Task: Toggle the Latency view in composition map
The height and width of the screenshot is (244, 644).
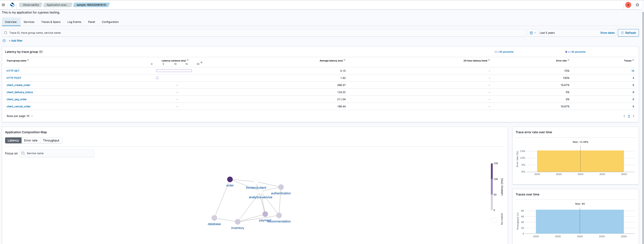Action: 13,140
